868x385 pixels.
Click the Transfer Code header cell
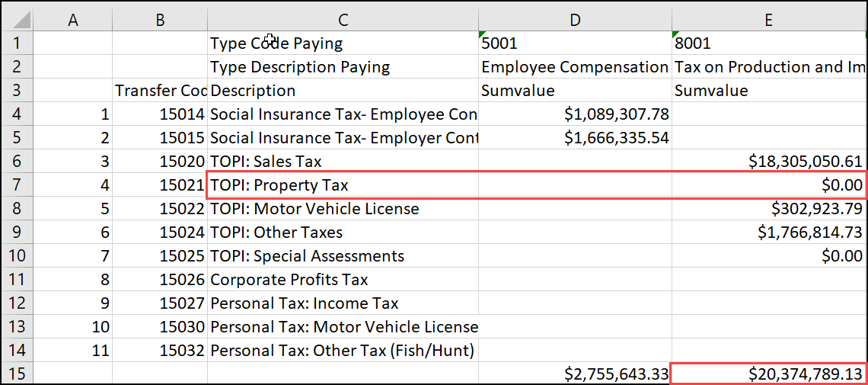[160, 90]
